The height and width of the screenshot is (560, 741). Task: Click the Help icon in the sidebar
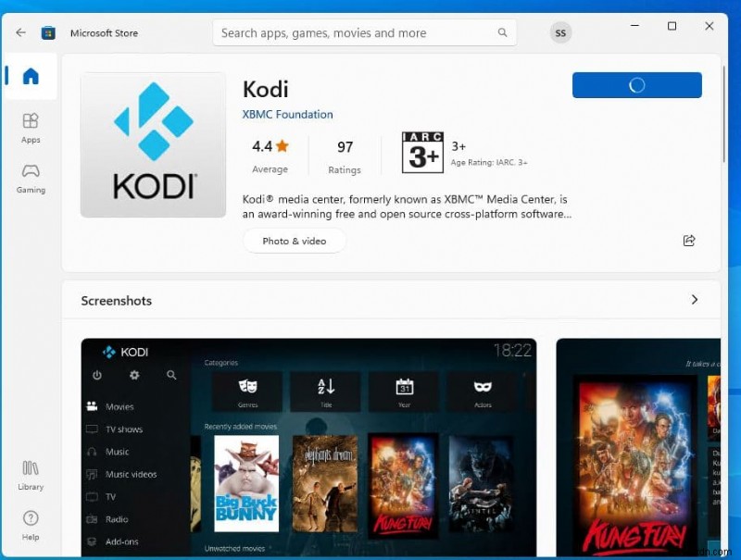[x=31, y=526]
